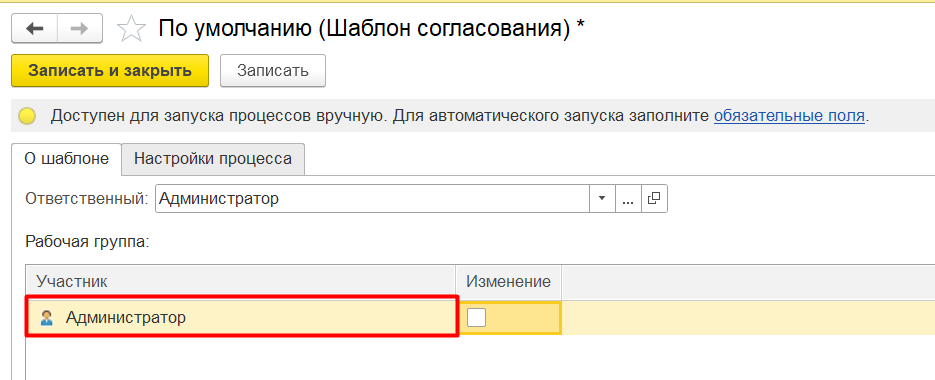
Task: Click the Записать и закрыть button
Action: tap(110, 70)
